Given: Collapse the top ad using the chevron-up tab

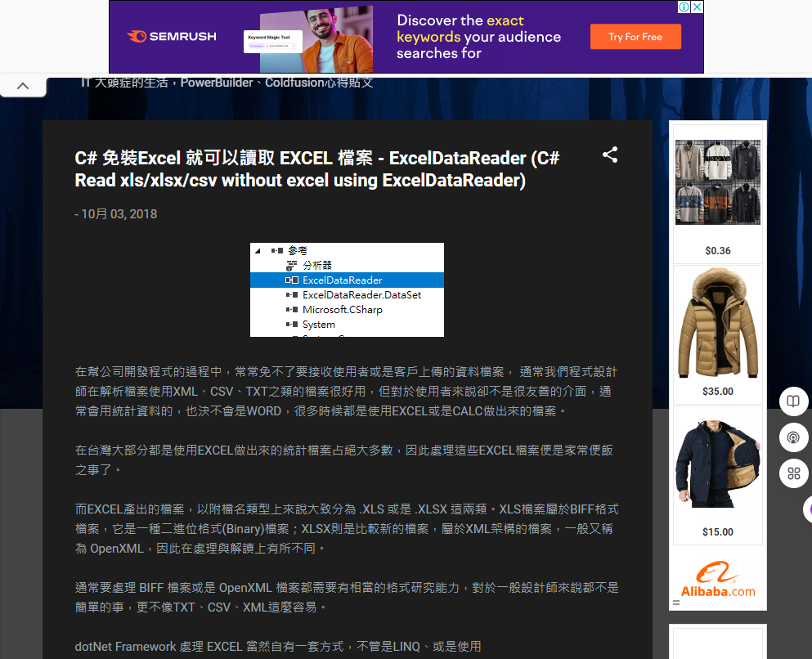Looking at the screenshot, I should pyautogui.click(x=23, y=86).
